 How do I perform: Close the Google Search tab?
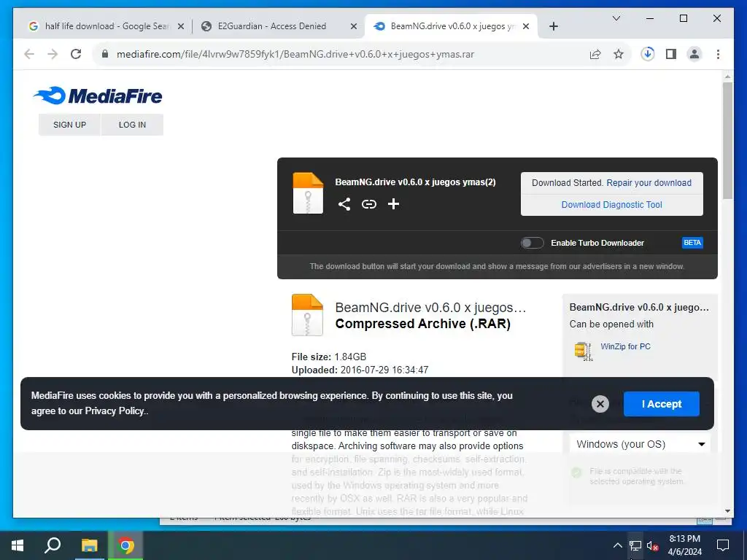click(181, 26)
